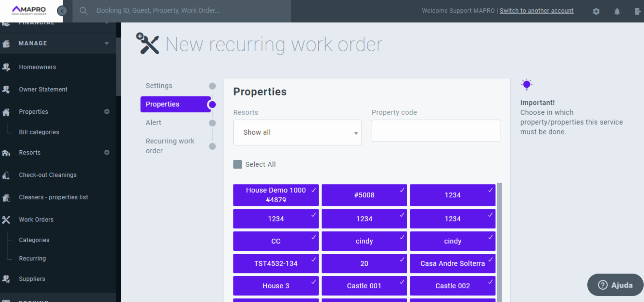Screen dimensions: 644x302
Task: Go to the Settings wizard step
Action: [x=159, y=86]
